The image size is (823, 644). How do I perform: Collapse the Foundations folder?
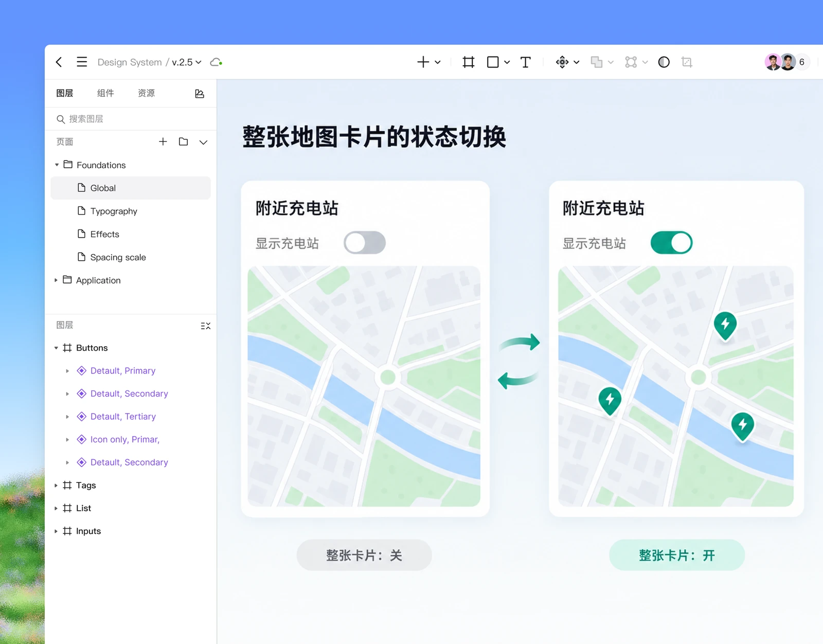57,165
